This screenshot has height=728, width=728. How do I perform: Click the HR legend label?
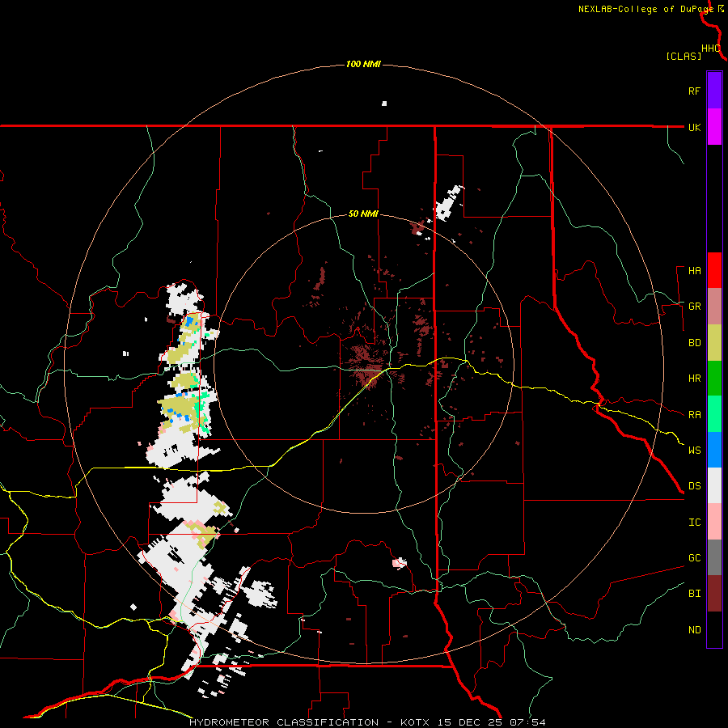[x=694, y=379]
